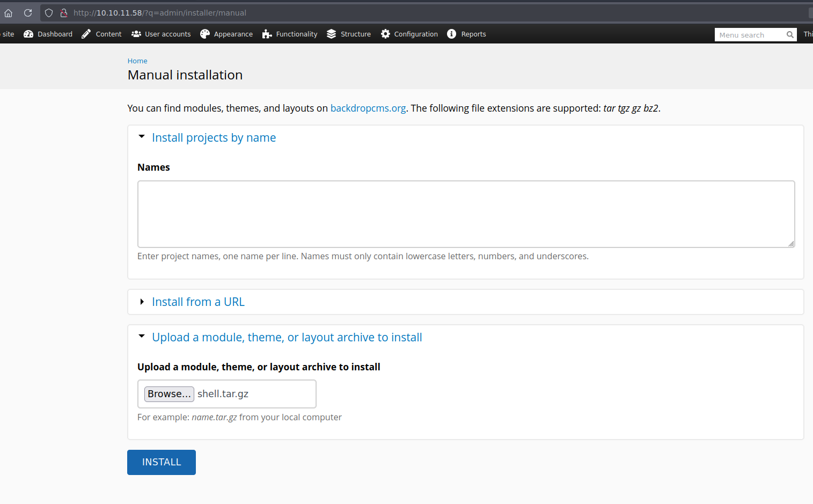Reload the page with browser refresh button
This screenshot has height=504, width=813.
pyautogui.click(x=28, y=13)
